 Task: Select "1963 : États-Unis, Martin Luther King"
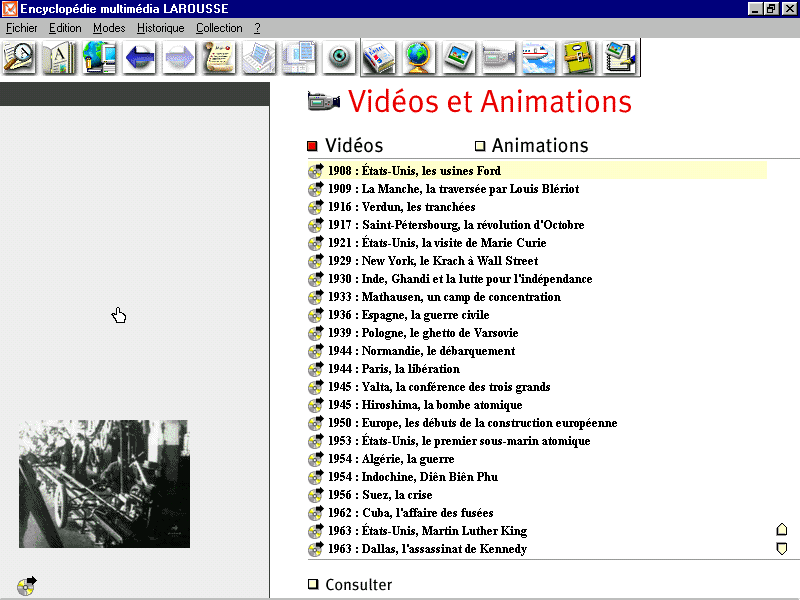[x=418, y=531]
